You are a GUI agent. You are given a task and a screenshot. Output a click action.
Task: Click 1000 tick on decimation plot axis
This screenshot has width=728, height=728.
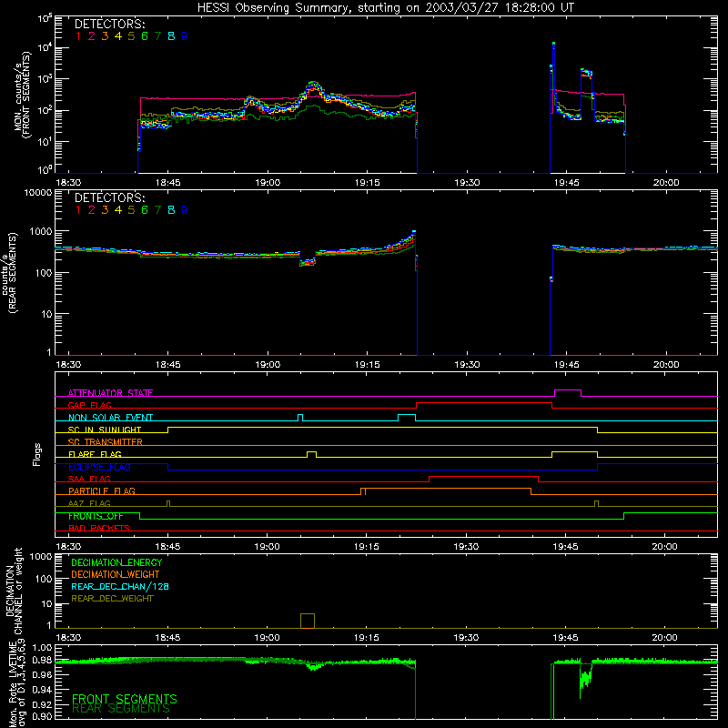coord(41,556)
